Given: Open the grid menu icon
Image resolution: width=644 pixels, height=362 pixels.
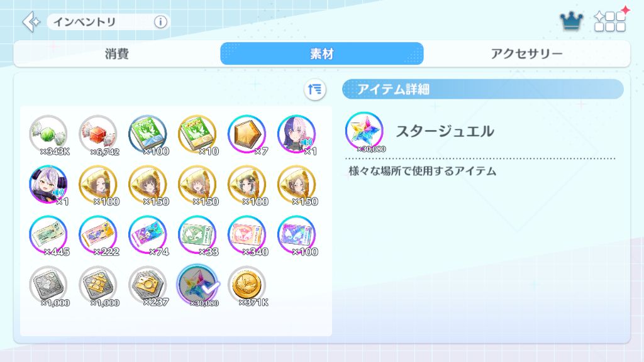Looking at the screenshot, I should pos(610,21).
